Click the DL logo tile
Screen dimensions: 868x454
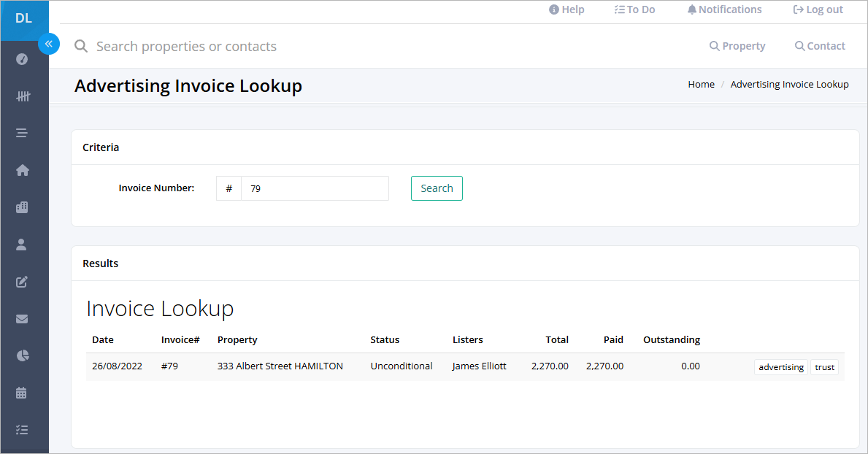pos(24,20)
